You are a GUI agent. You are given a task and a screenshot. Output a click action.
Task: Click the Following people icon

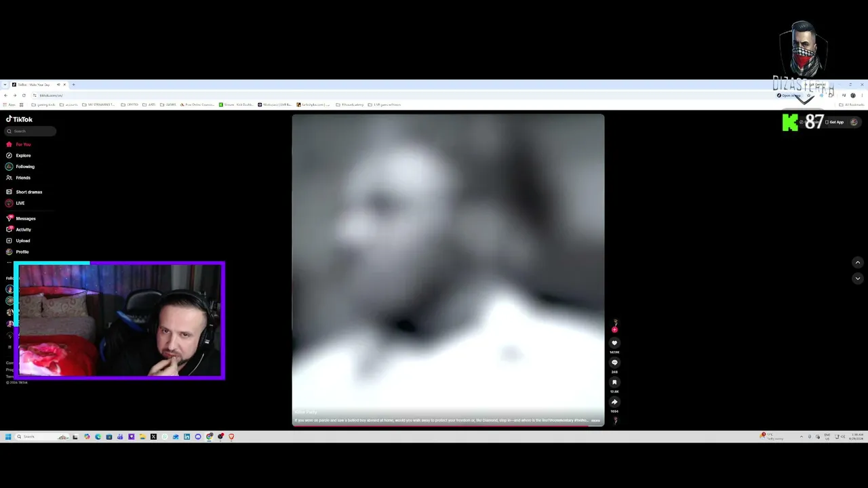point(9,167)
